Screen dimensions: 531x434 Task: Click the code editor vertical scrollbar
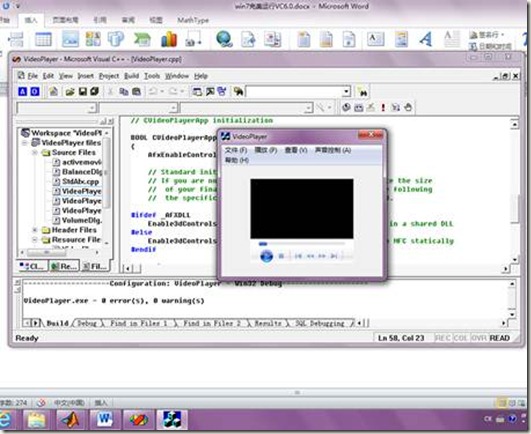[515, 192]
